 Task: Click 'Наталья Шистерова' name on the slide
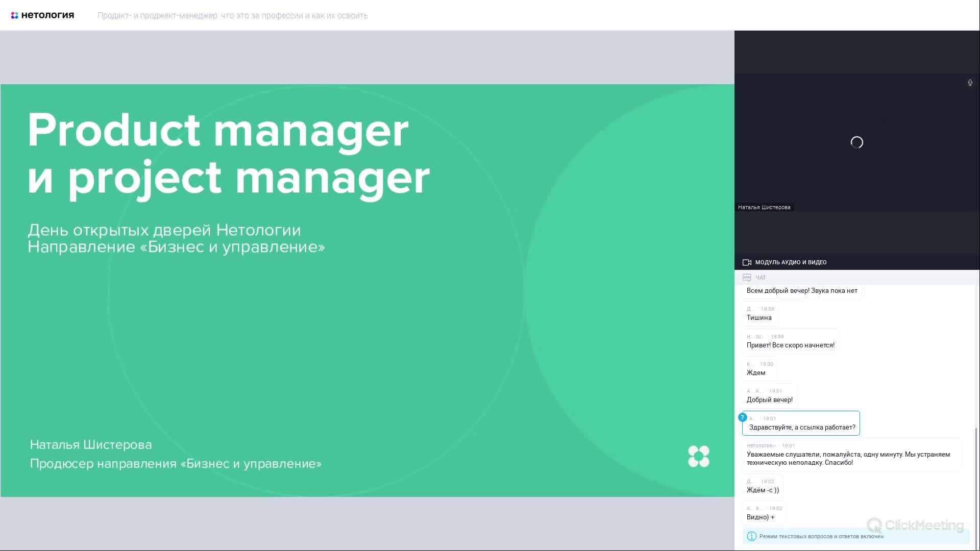click(91, 445)
